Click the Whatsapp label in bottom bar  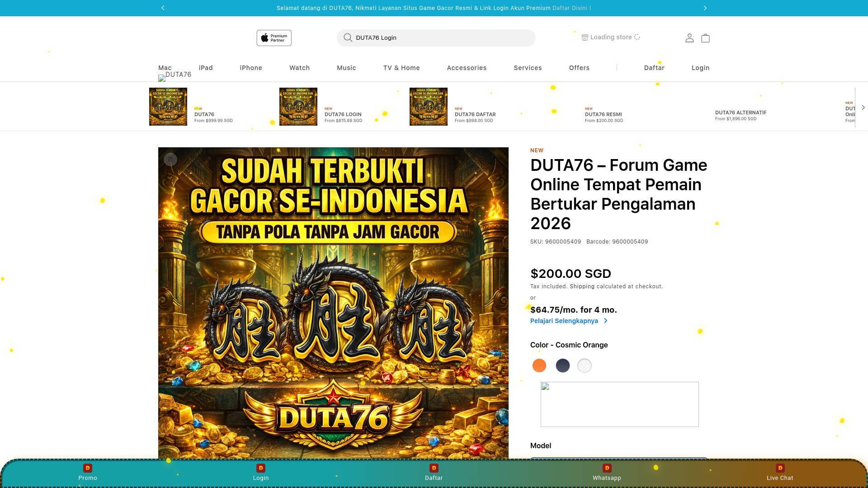coord(607,478)
